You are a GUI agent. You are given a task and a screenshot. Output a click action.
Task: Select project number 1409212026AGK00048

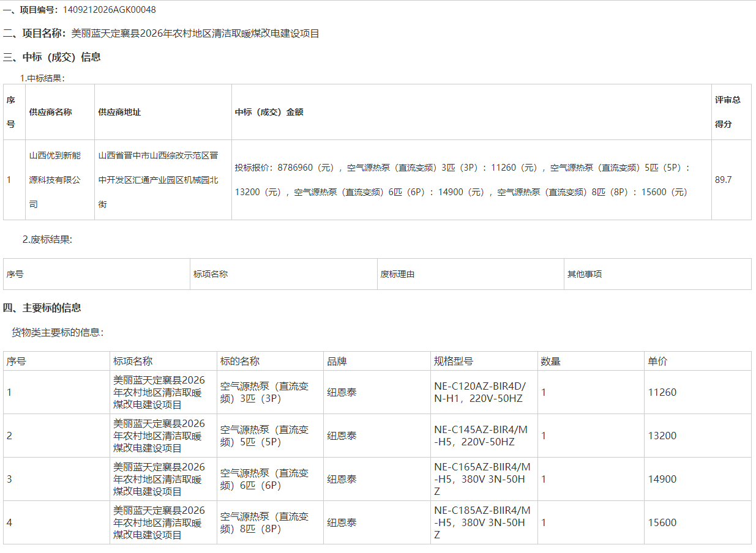(109, 10)
